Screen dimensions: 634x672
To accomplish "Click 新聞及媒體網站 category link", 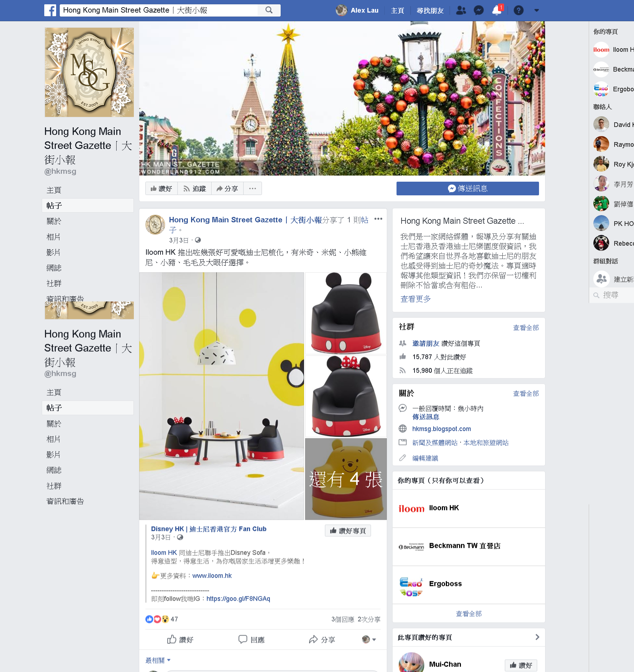I will pyautogui.click(x=435, y=443).
